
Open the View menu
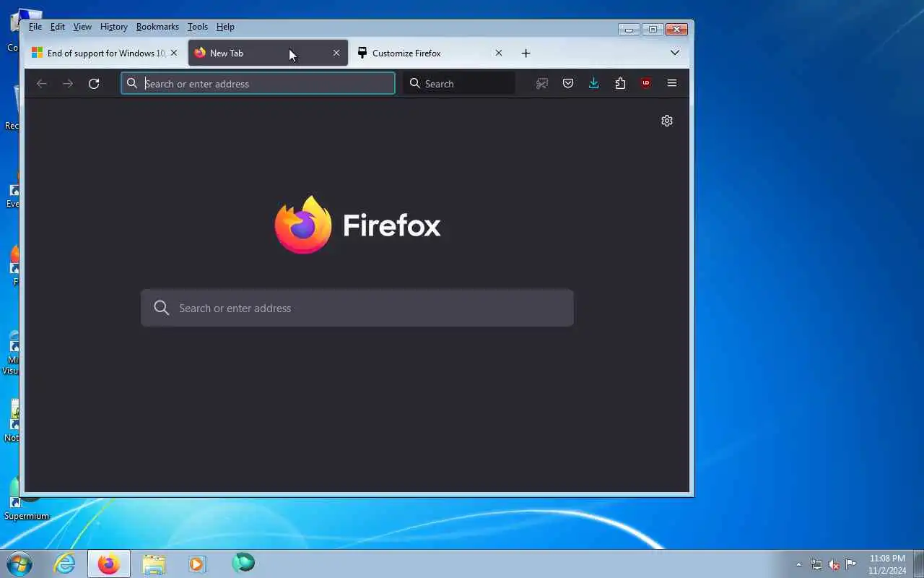(x=82, y=27)
